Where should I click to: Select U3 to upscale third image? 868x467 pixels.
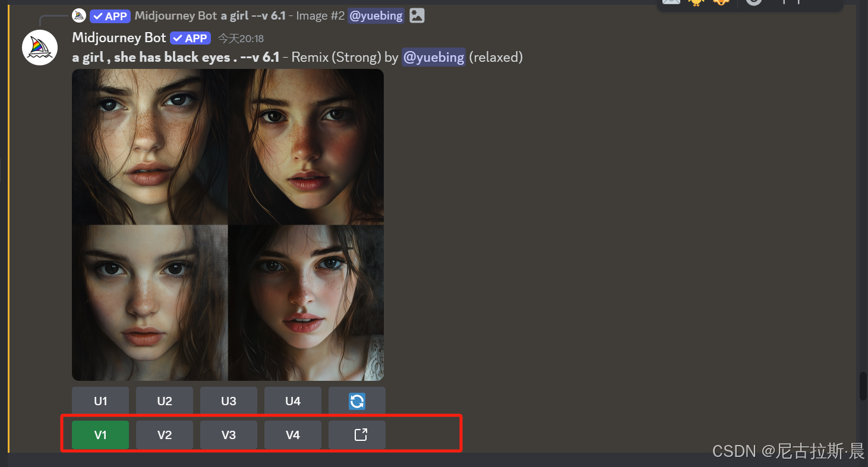pos(229,401)
